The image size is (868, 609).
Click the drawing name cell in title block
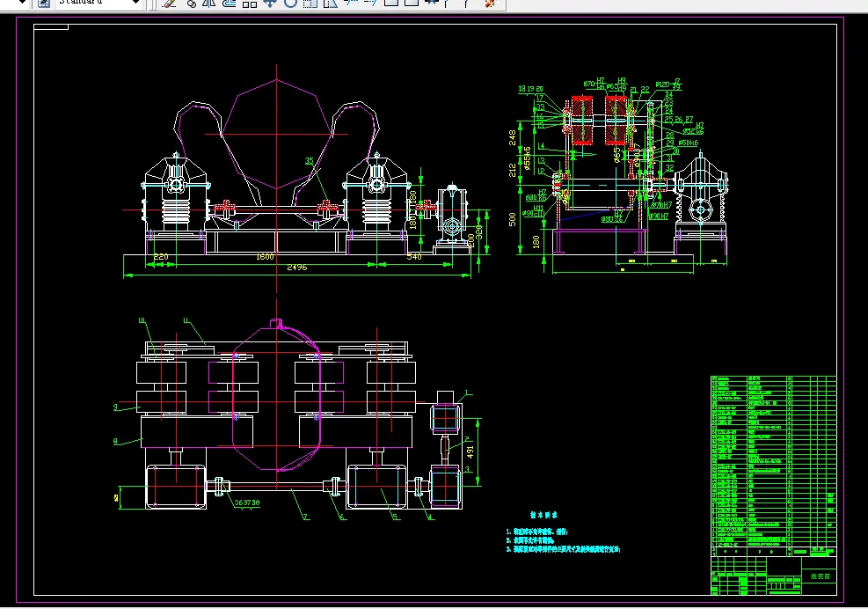click(820, 576)
